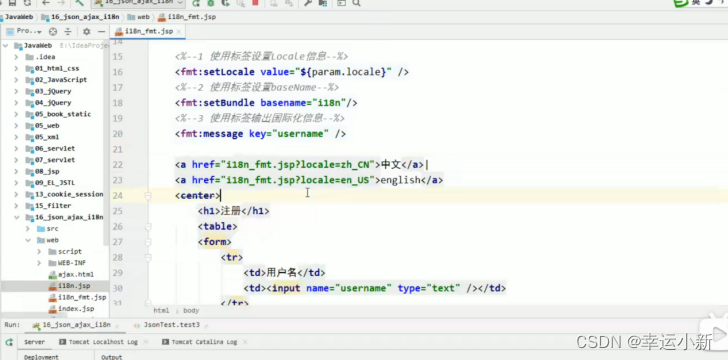
Task: Run with coverage toolbar icon
Action: (226, 3)
